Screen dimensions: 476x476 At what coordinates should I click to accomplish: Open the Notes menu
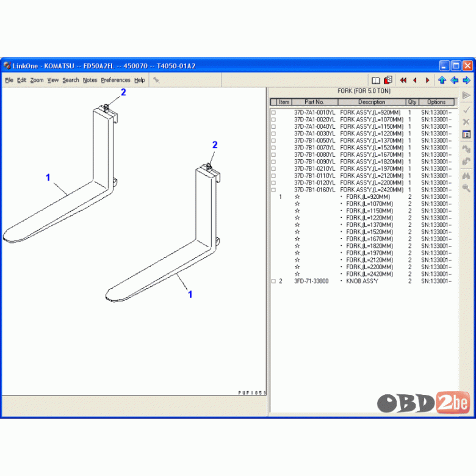point(90,80)
